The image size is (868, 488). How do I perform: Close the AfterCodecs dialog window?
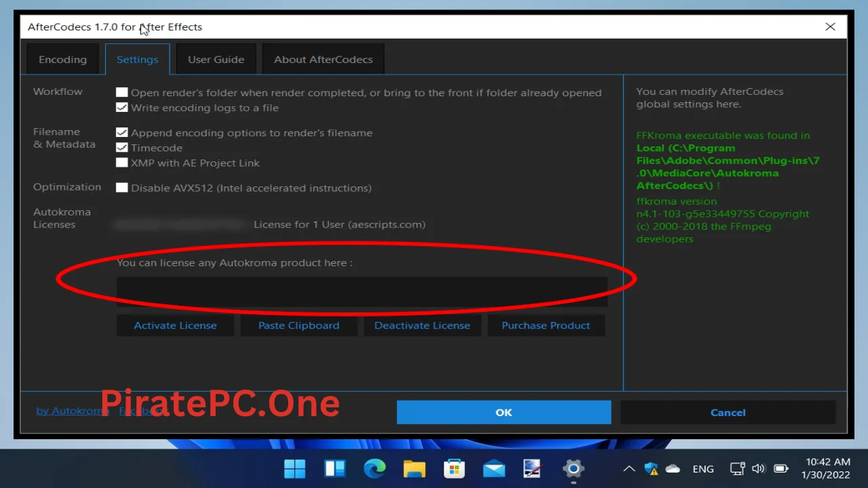pos(830,27)
